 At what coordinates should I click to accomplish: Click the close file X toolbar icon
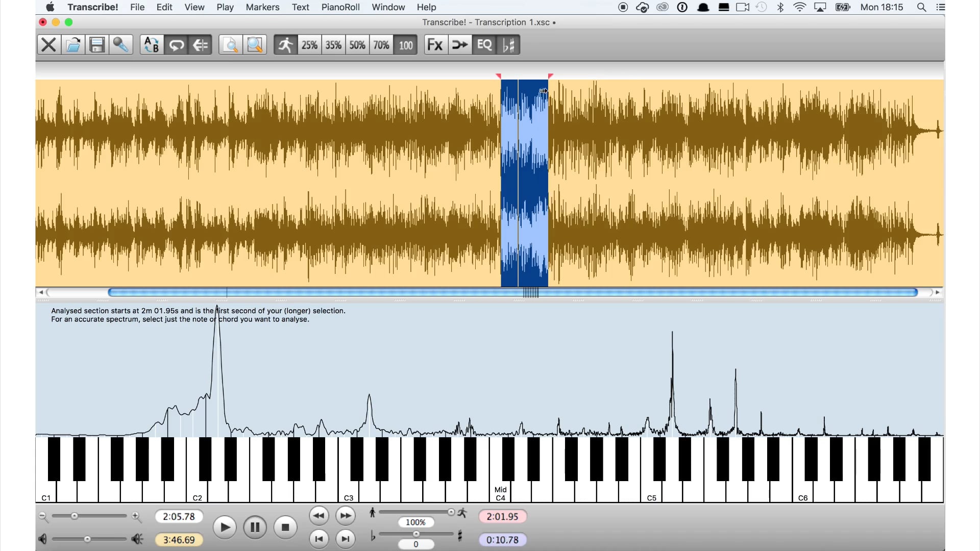[49, 45]
